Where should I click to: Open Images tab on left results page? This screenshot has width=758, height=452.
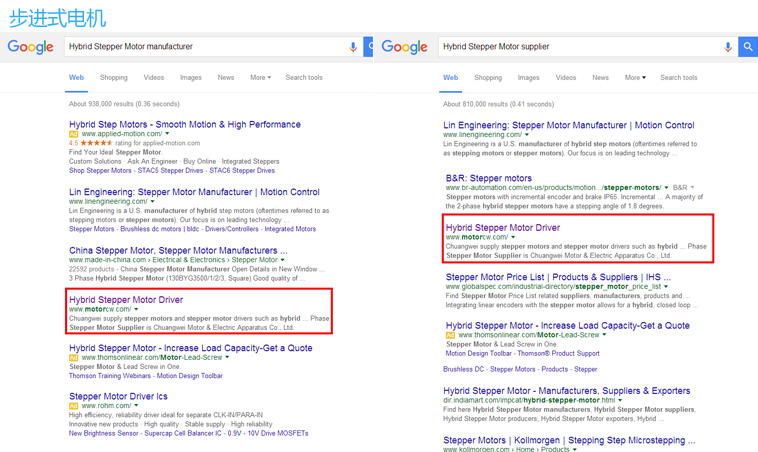click(191, 77)
